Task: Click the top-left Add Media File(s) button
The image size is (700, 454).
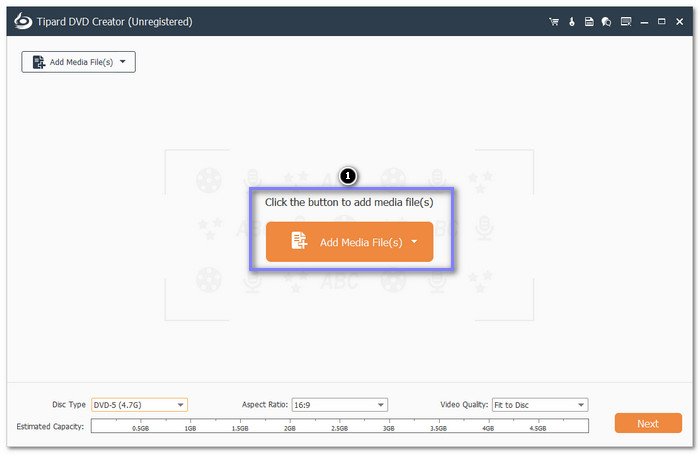Action: (x=79, y=62)
